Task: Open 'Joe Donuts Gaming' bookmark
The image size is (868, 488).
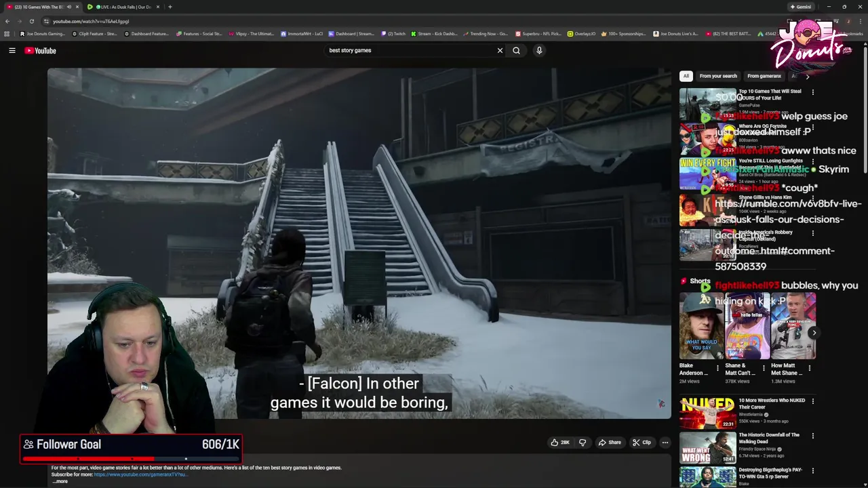Action: [x=43, y=33]
